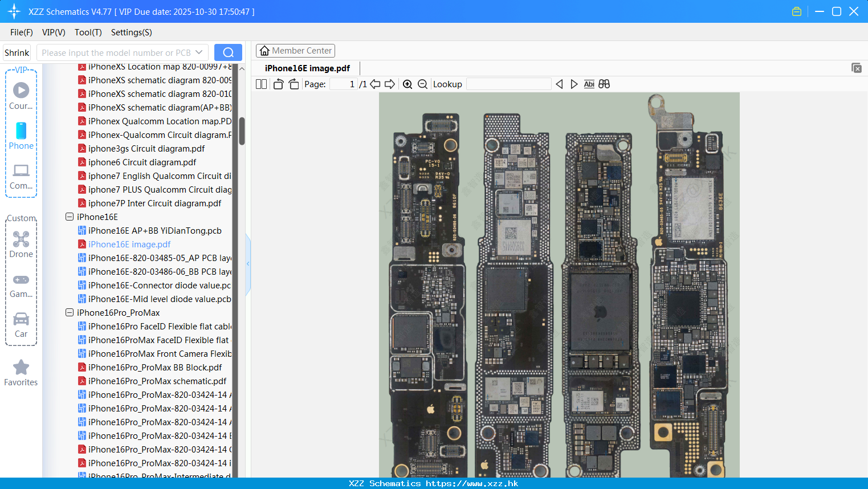Open iPhone16E-Connector diode value file

point(154,286)
